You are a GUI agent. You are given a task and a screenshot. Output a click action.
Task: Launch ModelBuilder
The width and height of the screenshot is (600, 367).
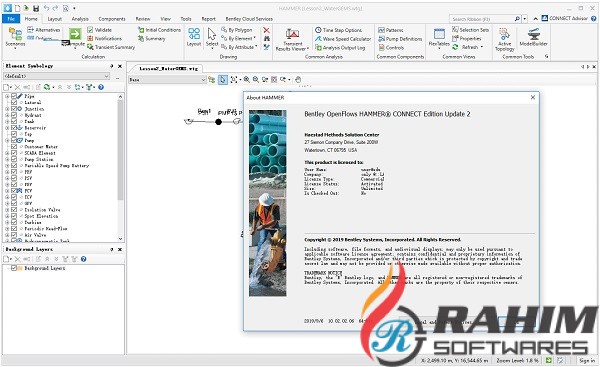click(533, 37)
